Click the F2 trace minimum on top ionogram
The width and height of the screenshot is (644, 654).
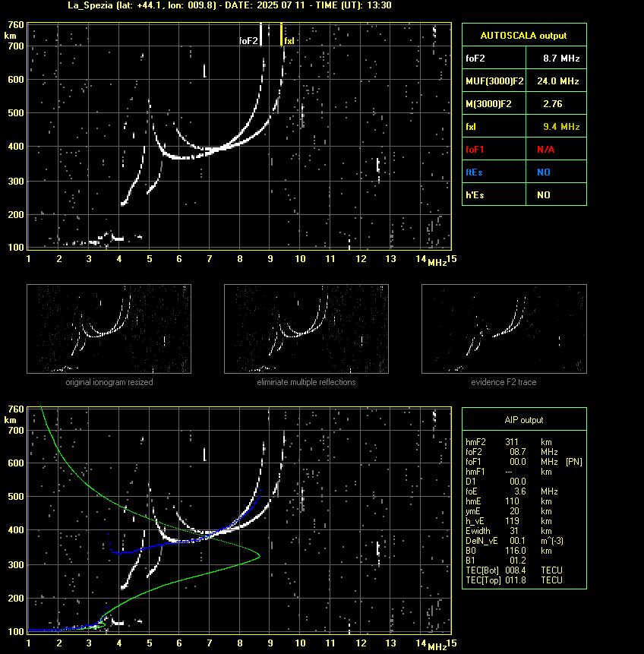(180, 158)
